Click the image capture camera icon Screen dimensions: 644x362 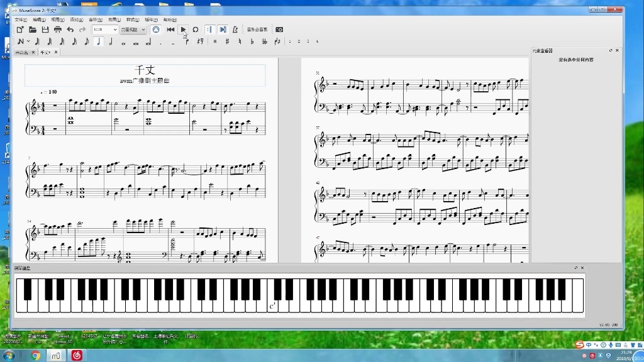pyautogui.click(x=279, y=30)
